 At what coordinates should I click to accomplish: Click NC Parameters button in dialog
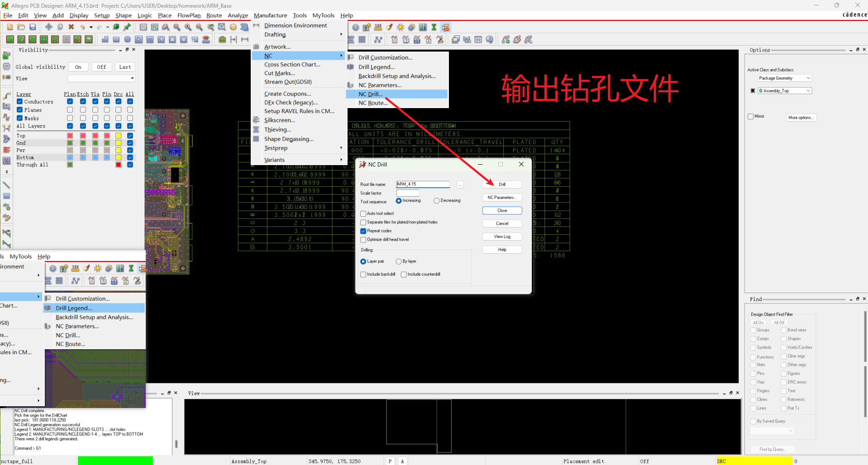click(x=502, y=198)
